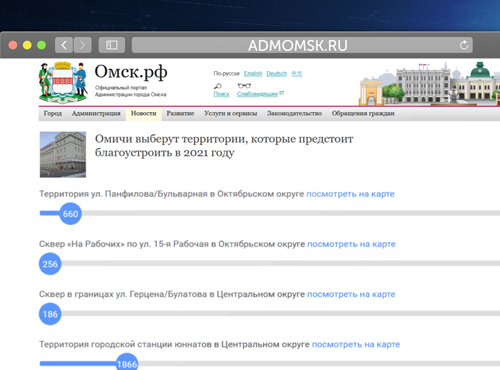Switch language to English
The image size is (500, 370).
(253, 73)
